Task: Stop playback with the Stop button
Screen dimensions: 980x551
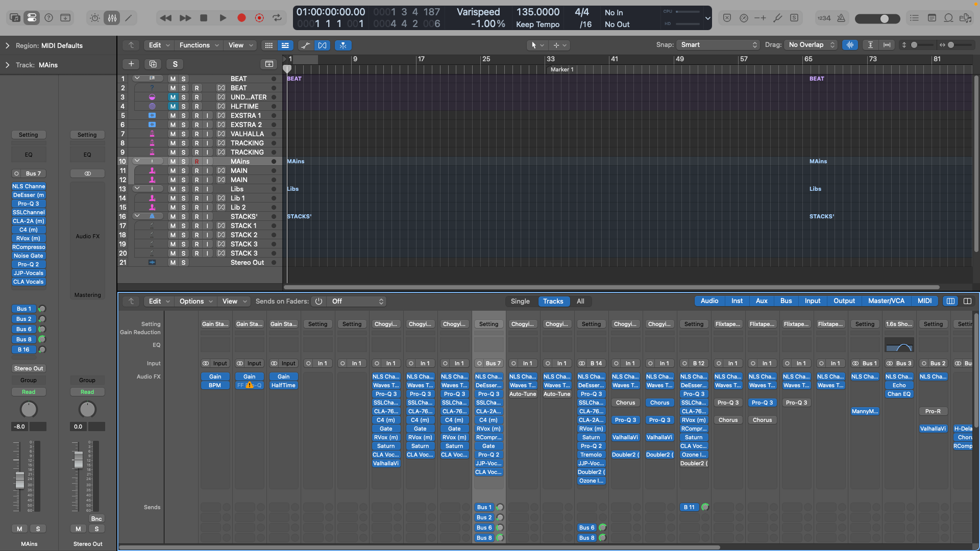Action: 204,18
